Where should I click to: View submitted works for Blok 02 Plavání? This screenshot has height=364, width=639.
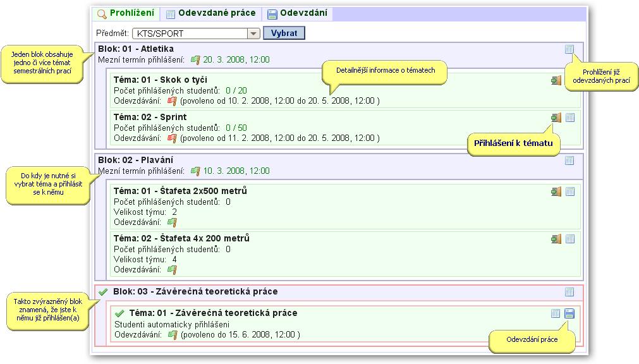[569, 160]
